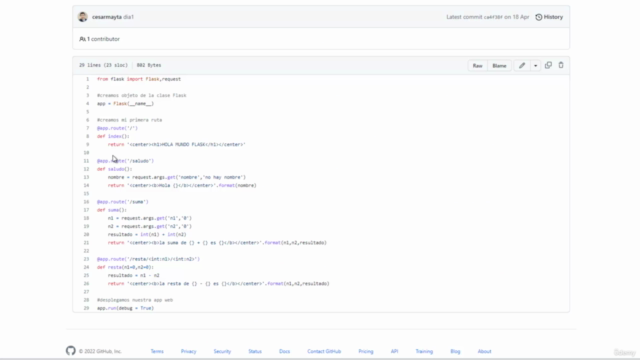Click 'resultado = int(n1) + int(n2)' line
Image resolution: width=640 pixels, height=360 pixels.
pyautogui.click(x=147, y=234)
